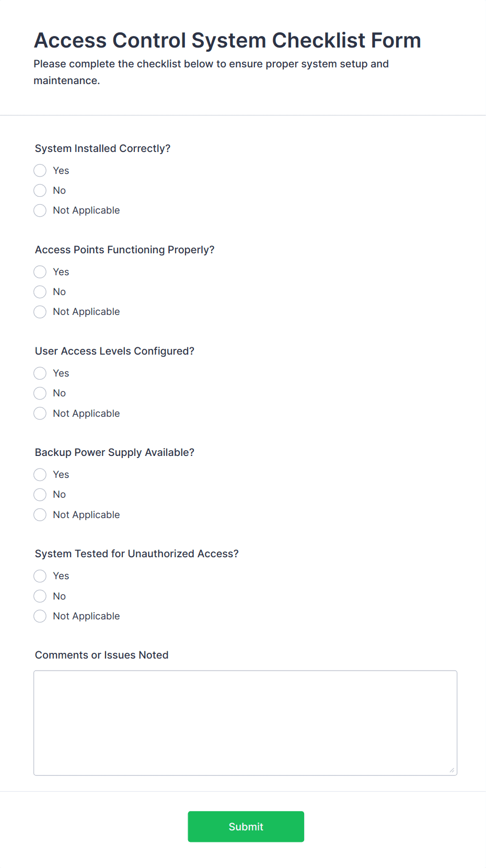The width and height of the screenshot is (486, 868).
Task: Select Yes for Access Points Functioning Properly
Action: pos(40,272)
